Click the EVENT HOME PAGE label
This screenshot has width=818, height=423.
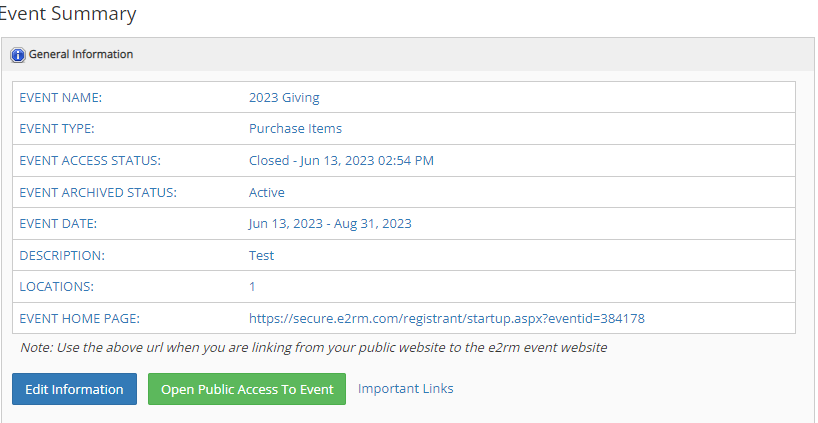point(79,318)
